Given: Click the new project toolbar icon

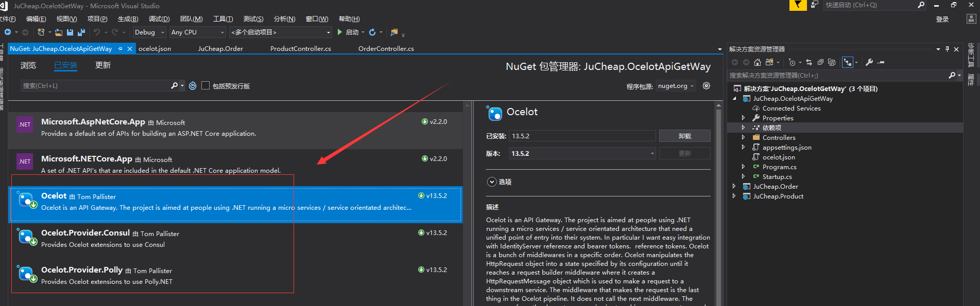Looking at the screenshot, I should [41, 32].
